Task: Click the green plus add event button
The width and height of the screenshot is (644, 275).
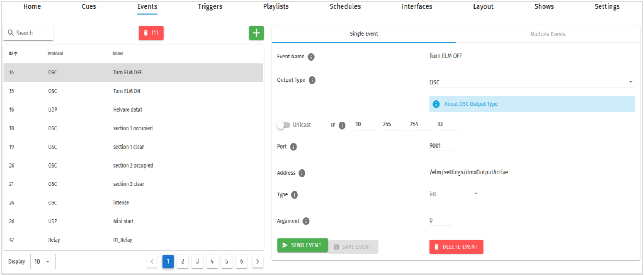Action: point(256,33)
